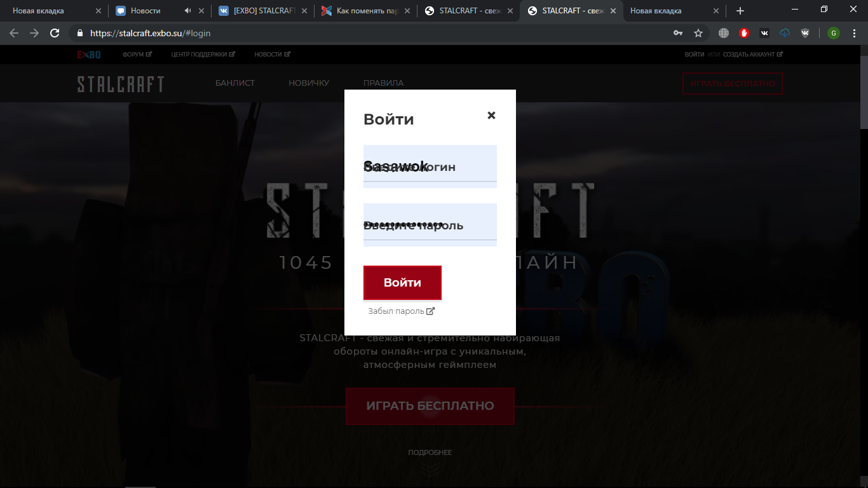
Task: Open the Chrome three-dot menu
Action: (853, 33)
